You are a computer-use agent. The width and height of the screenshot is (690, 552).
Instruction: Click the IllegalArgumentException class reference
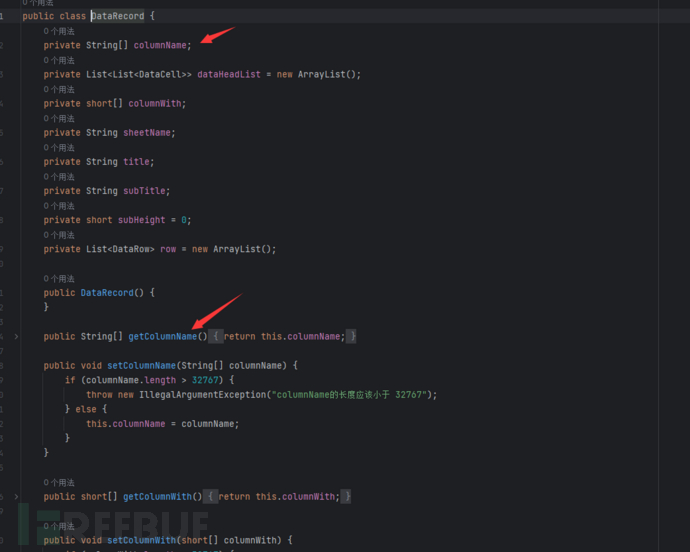(204, 395)
